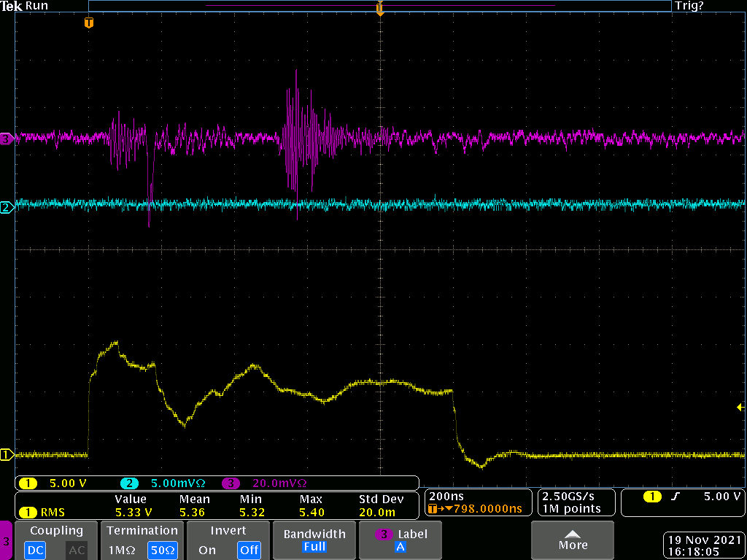Click the yellow trigger level arrow on right edge

[740, 407]
